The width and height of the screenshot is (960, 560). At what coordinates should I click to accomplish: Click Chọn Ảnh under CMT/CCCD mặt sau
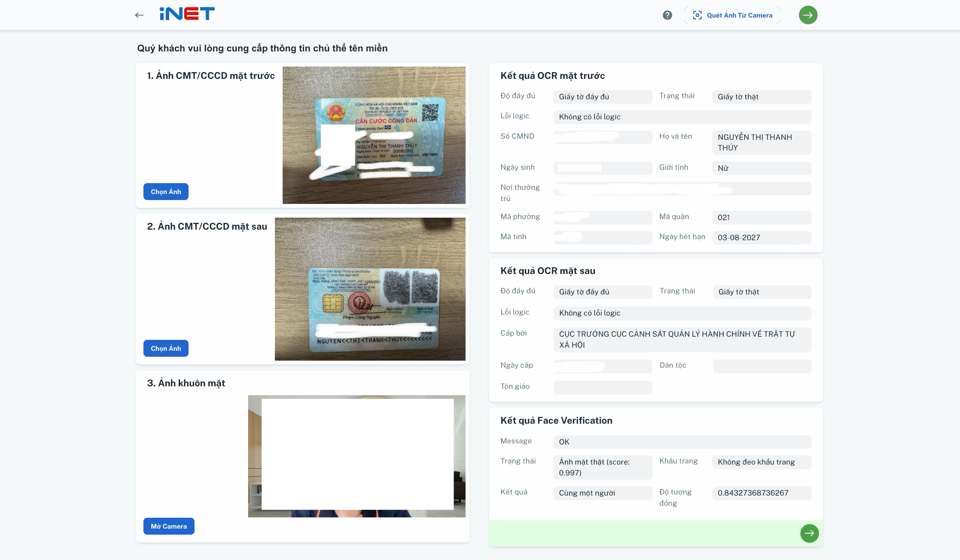point(166,348)
